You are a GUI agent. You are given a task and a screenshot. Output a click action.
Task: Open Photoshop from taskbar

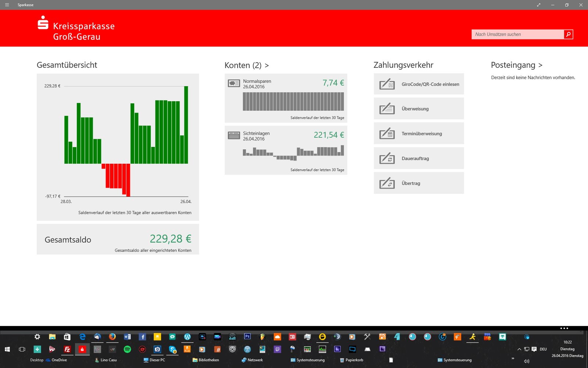[247, 337]
